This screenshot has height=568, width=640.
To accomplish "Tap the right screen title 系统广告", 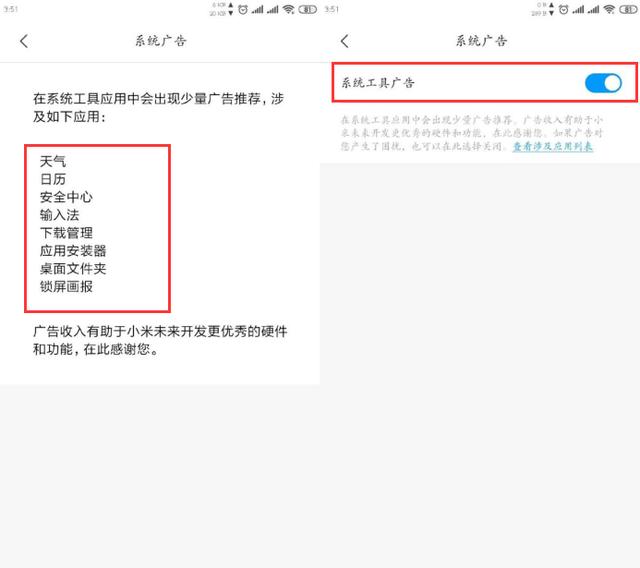I will point(482,41).
